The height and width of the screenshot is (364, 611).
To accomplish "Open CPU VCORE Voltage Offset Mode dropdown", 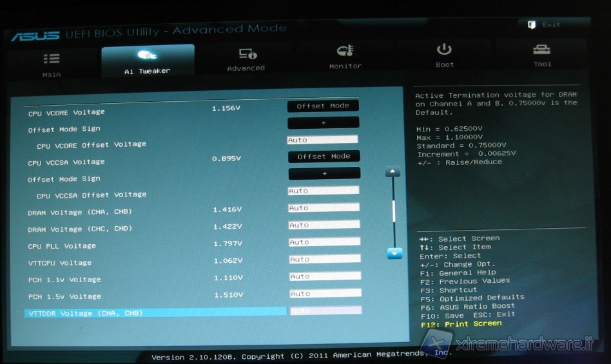I will (x=323, y=106).
